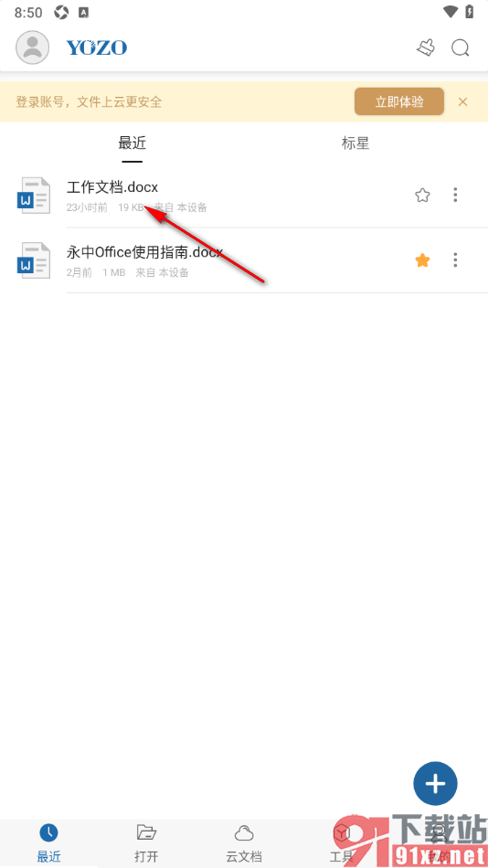Dismiss the login banner with X
The image size is (488, 868).
(x=463, y=101)
